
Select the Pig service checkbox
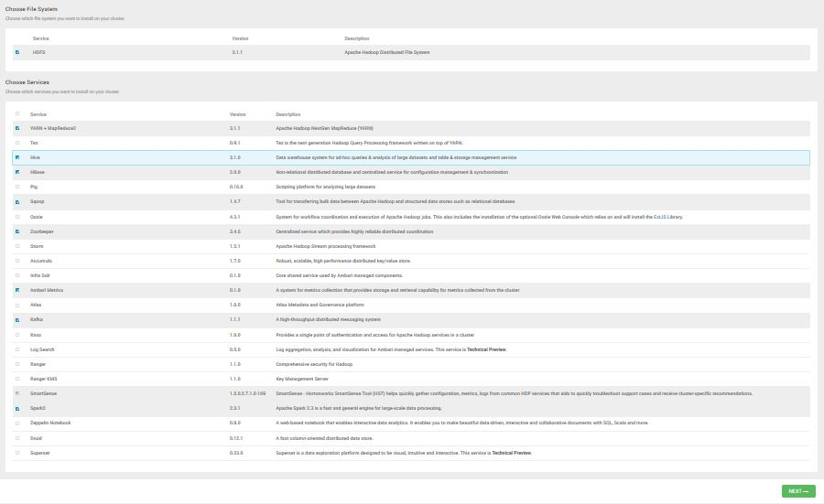[x=17, y=187]
